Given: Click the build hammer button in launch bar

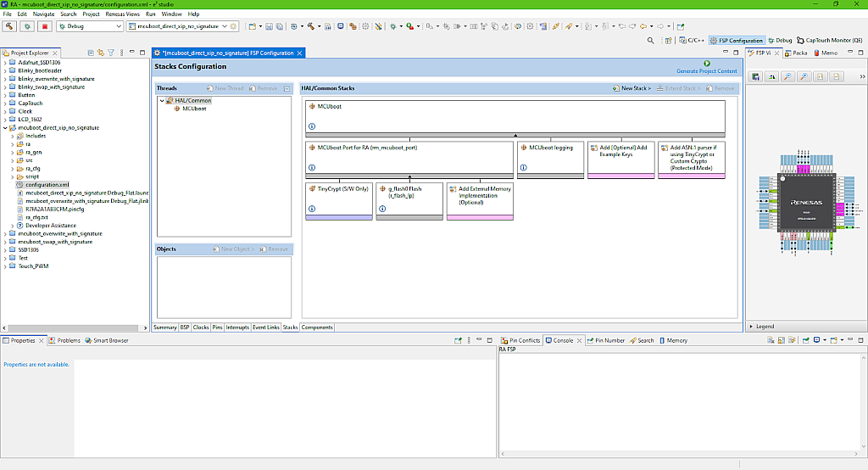Looking at the screenshot, I should (x=10, y=26).
